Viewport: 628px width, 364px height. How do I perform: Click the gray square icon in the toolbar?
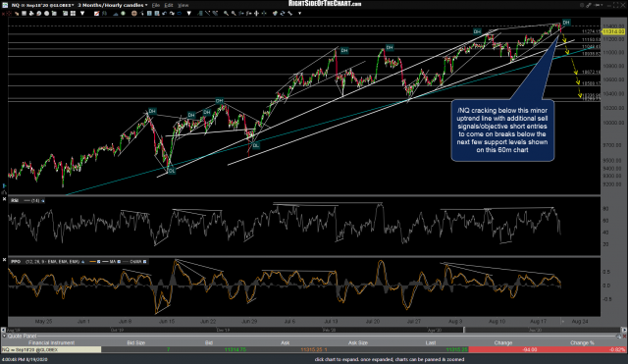point(24,14)
